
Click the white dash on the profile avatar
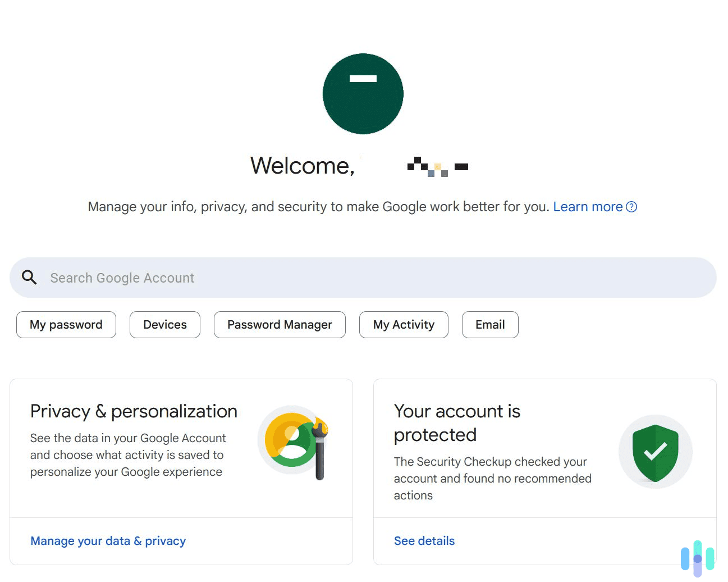coord(363,78)
